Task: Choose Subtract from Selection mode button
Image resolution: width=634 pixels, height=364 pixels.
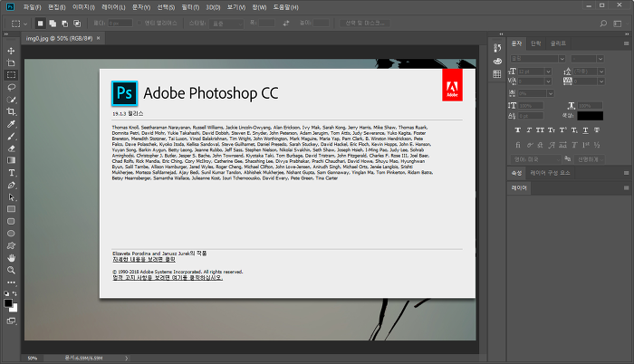Action: tap(64, 24)
